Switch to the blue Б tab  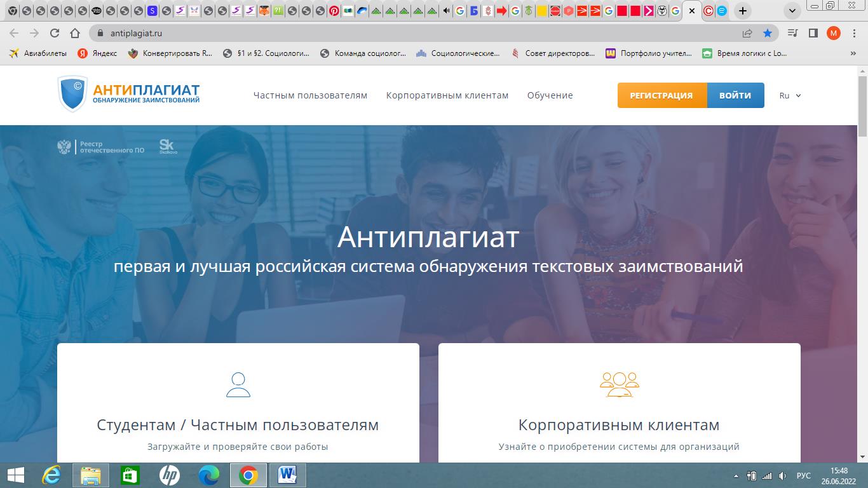[x=473, y=11]
